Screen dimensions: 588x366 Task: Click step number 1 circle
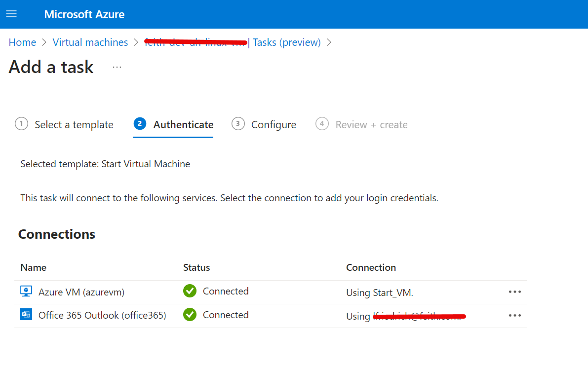pos(21,124)
